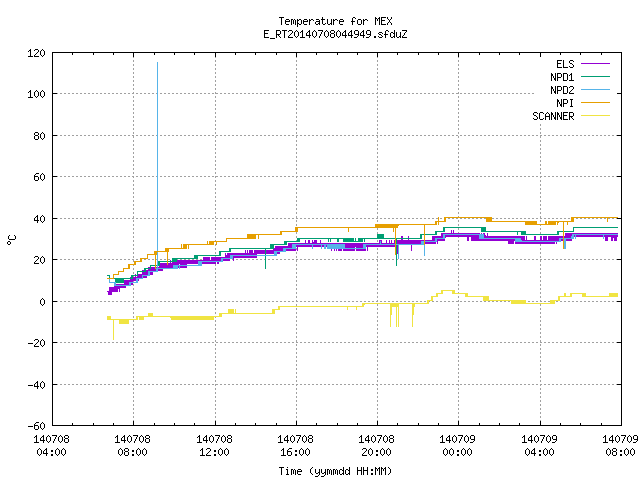The width and height of the screenshot is (640, 480).
Task: Click the light blue NPD2 legend line sample
Action: click(595, 90)
